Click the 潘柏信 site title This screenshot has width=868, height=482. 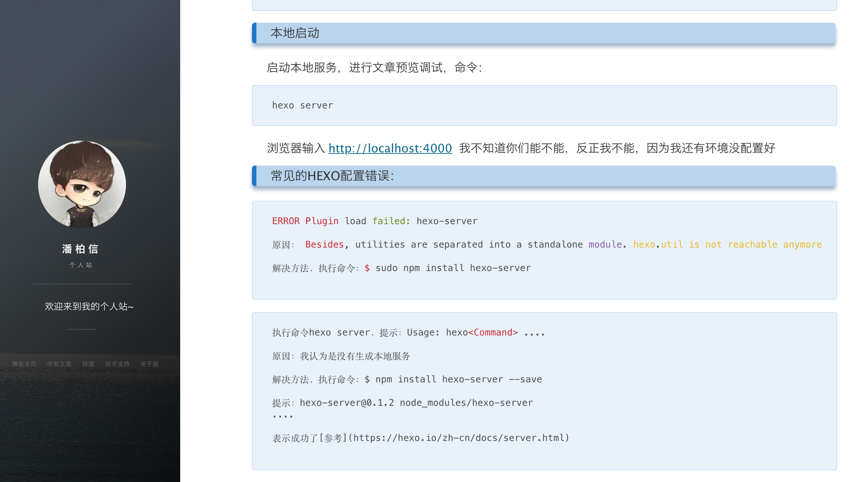[81, 249]
